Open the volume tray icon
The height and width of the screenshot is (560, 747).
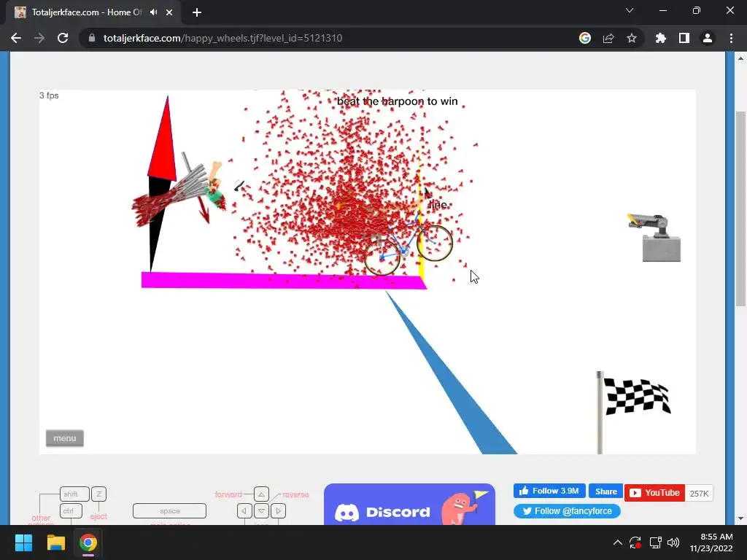pos(673,542)
